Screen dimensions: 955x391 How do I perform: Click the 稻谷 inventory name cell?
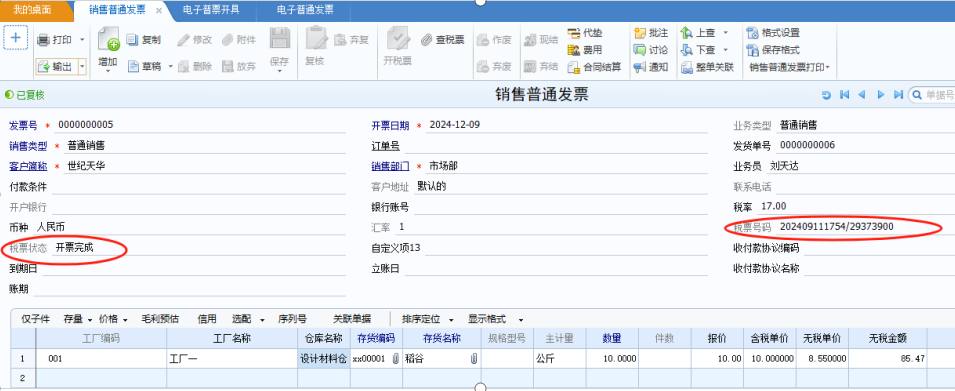tap(443, 359)
